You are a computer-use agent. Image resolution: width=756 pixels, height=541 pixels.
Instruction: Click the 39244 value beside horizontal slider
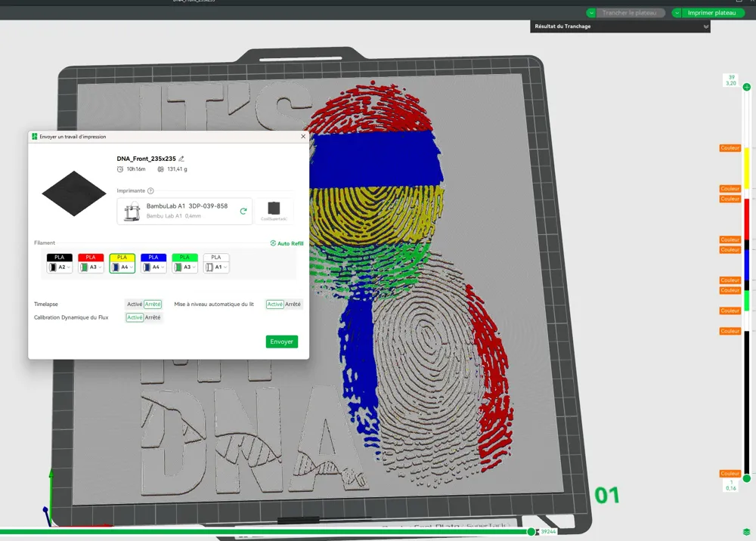coord(548,532)
